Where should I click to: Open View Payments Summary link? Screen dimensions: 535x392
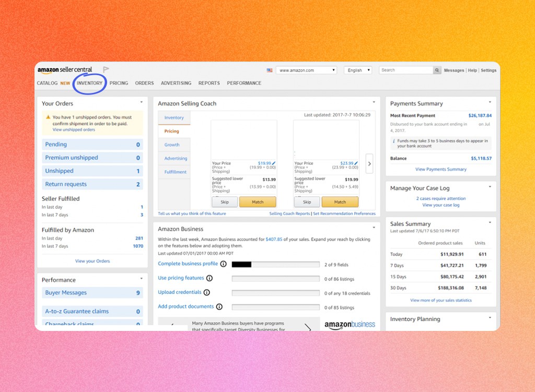point(441,170)
